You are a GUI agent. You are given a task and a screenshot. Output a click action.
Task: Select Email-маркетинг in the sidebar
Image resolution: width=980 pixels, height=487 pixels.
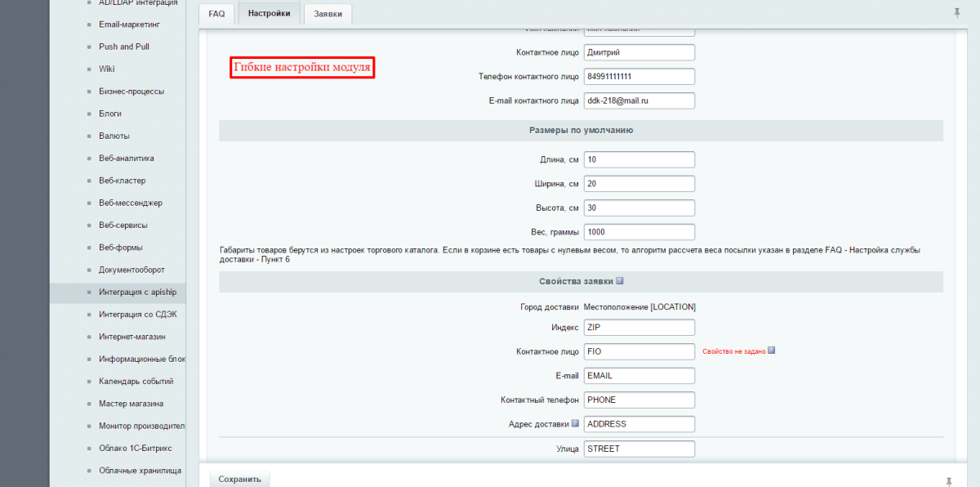(129, 25)
